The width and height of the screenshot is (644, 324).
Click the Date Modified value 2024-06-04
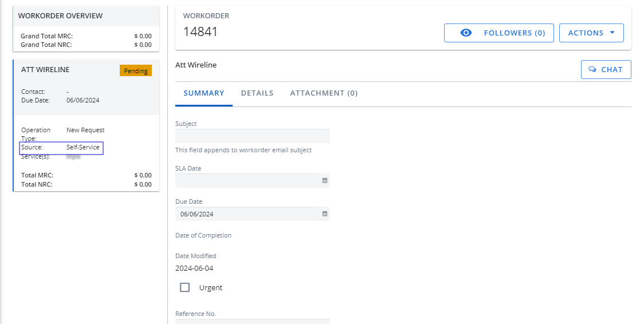(194, 268)
